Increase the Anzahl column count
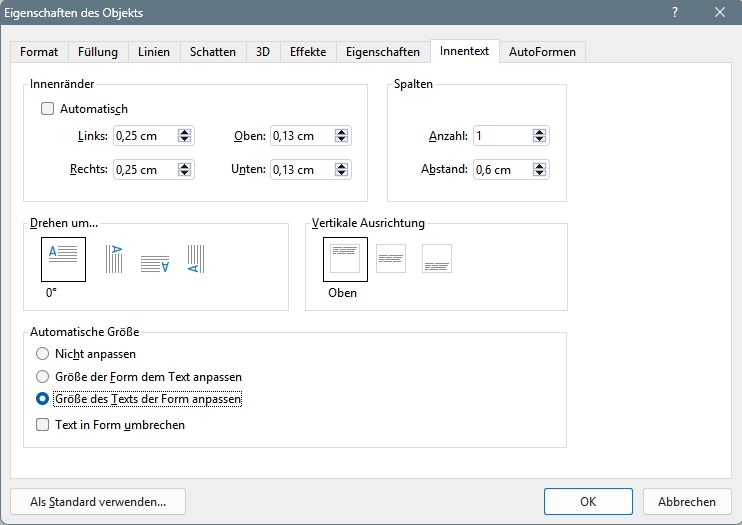742x525 pixels. 539,132
